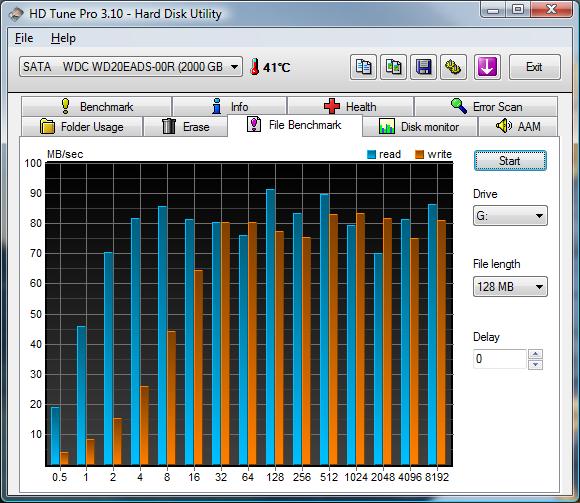Click the Start benchmark button
The image size is (580, 503).
click(x=510, y=161)
